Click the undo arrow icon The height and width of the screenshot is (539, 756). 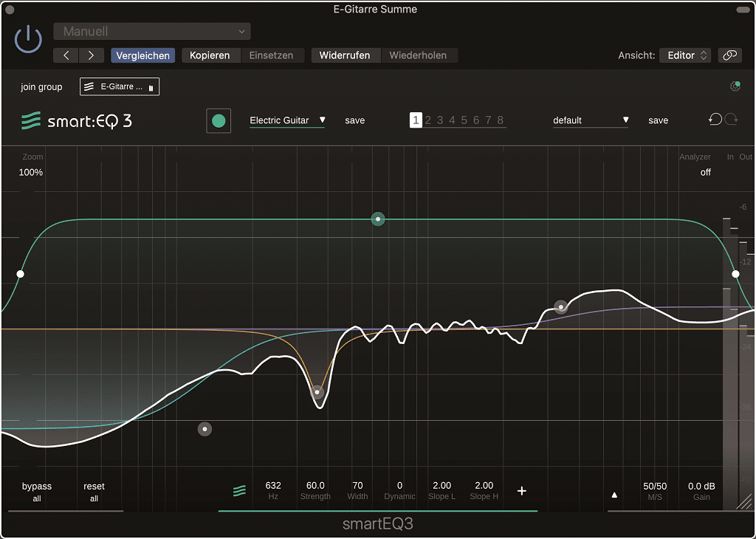pyautogui.click(x=715, y=119)
